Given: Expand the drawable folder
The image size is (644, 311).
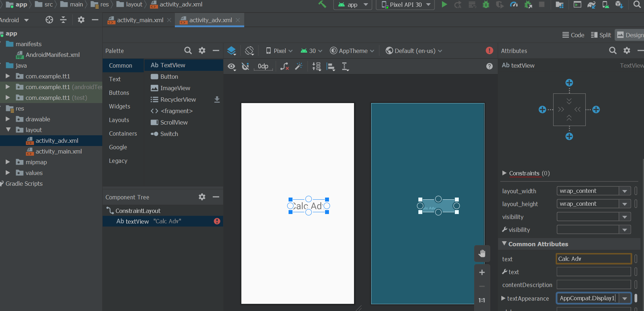Looking at the screenshot, I should click(8, 119).
